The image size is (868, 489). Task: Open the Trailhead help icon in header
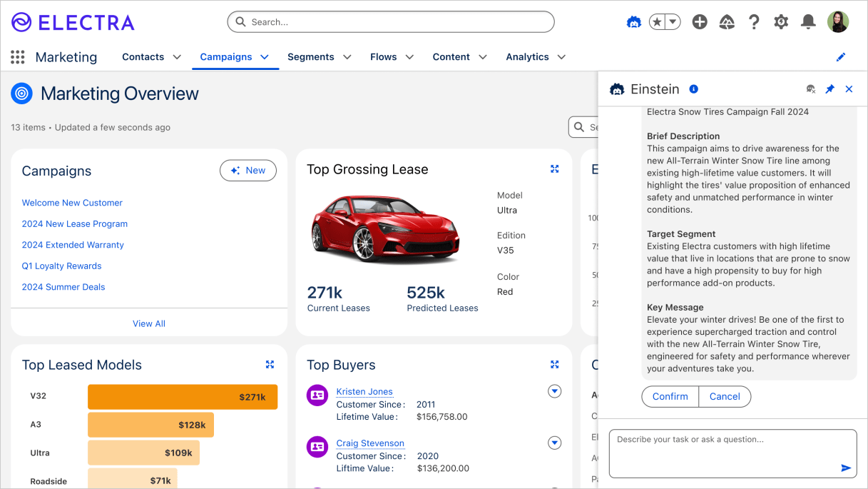(727, 21)
